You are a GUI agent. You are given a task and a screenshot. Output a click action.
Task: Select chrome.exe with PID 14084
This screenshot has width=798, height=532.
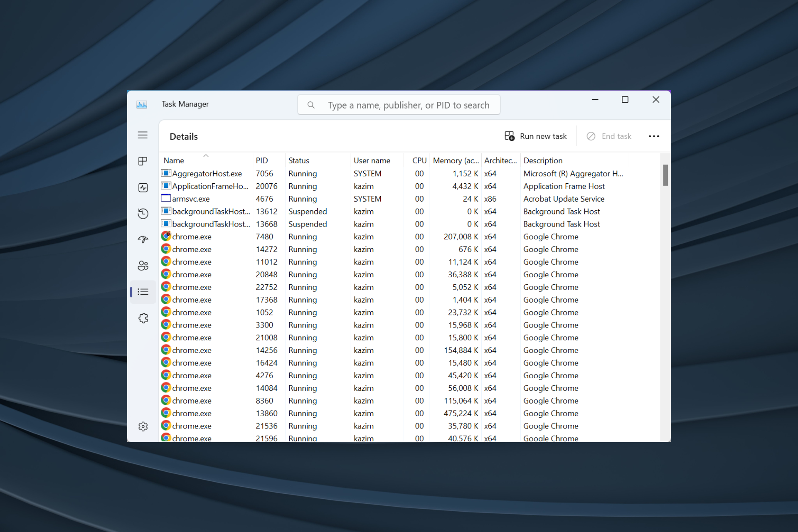[x=192, y=388]
